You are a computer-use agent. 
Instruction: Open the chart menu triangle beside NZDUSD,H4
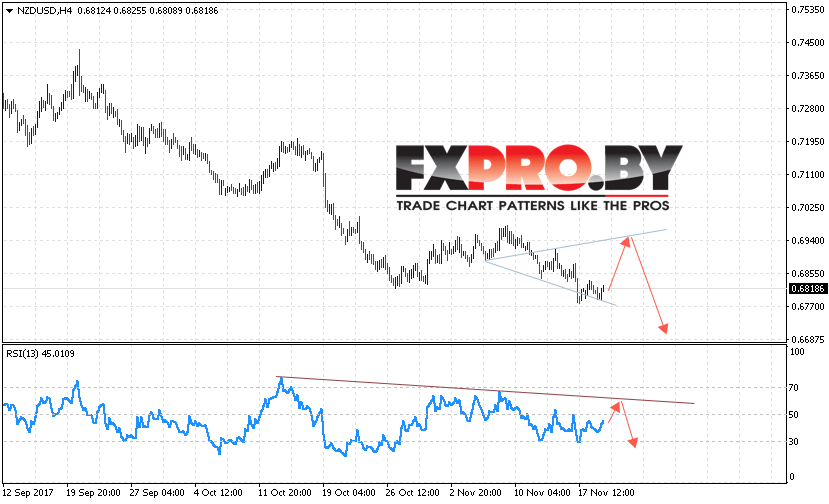(x=9, y=11)
